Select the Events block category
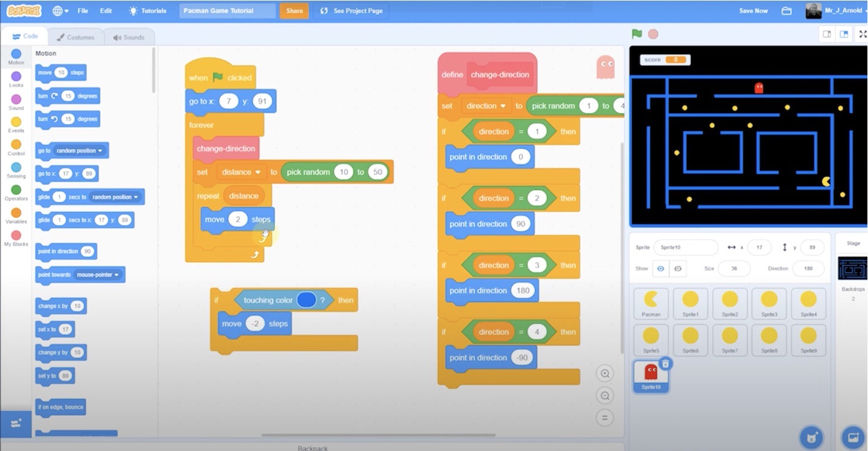 (16, 125)
